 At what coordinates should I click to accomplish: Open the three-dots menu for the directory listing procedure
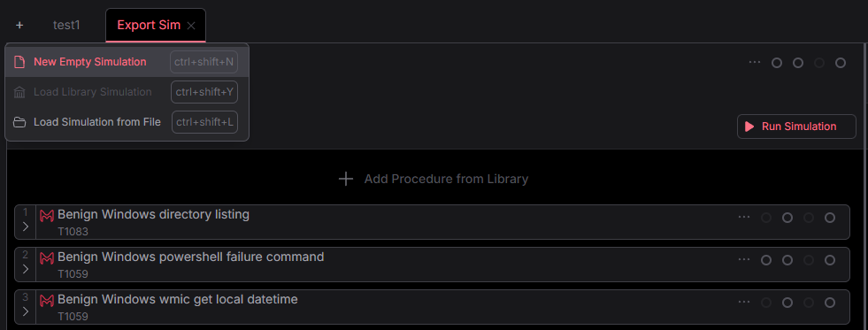click(744, 217)
